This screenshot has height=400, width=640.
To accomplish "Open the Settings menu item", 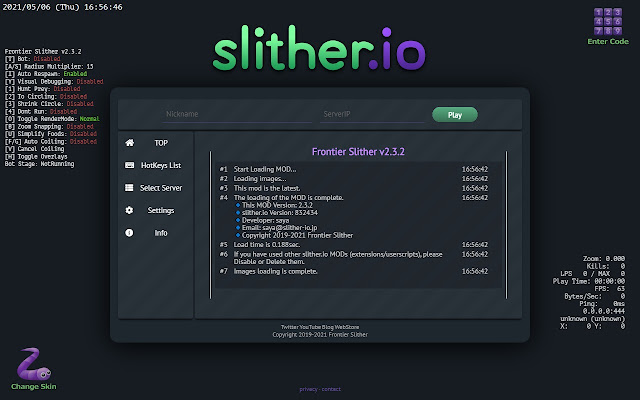I will [x=155, y=210].
